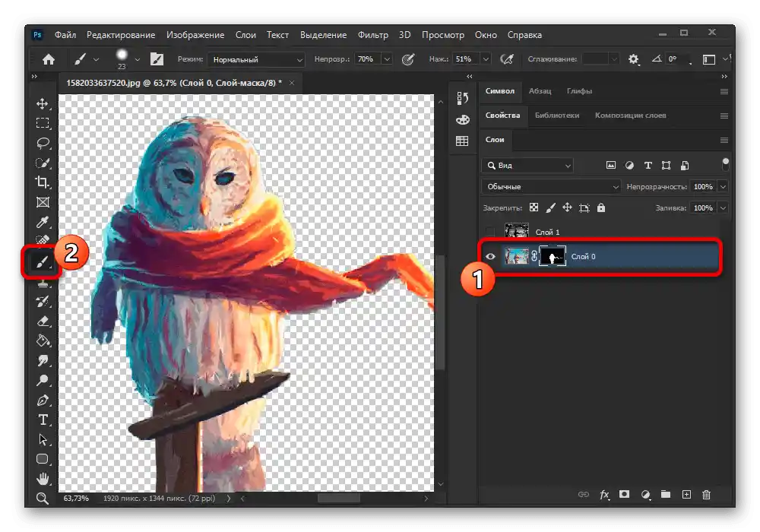Select the Eyedropper tool
The height and width of the screenshot is (532, 760).
43,223
